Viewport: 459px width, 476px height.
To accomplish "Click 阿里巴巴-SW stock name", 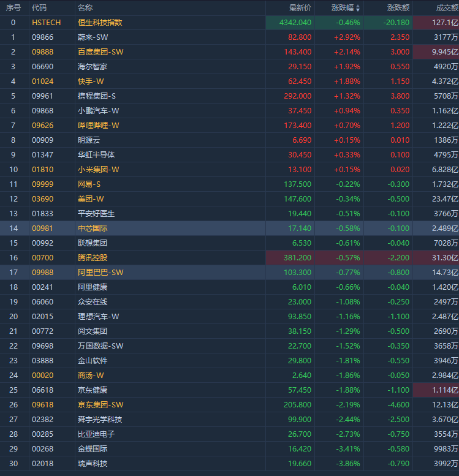I will point(101,272).
